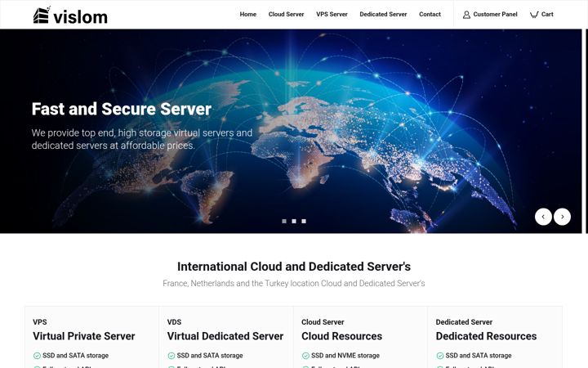The image size is (588, 368).
Task: Click International Cloud and Dedicated Server's heading
Action: coord(294,267)
